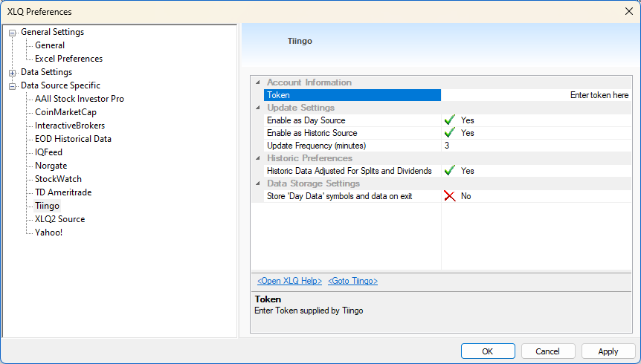Open Excel Preferences page

click(x=68, y=59)
